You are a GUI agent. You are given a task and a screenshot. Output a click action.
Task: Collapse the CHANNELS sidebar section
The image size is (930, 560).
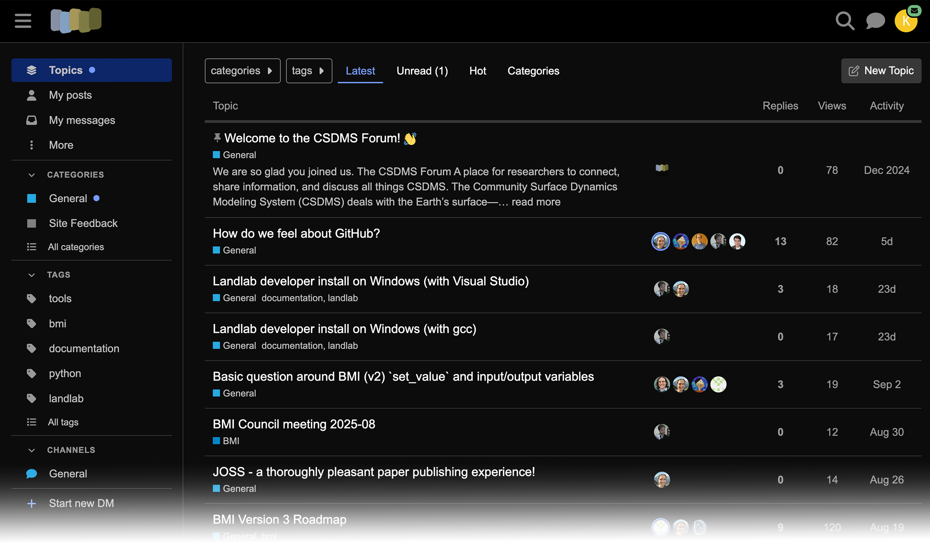(32, 450)
